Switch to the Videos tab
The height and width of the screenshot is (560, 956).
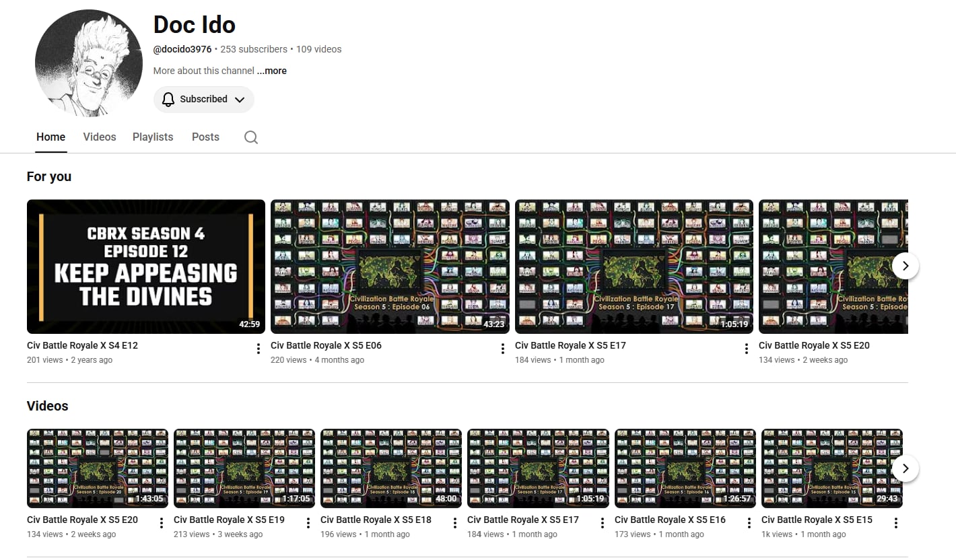click(x=100, y=137)
